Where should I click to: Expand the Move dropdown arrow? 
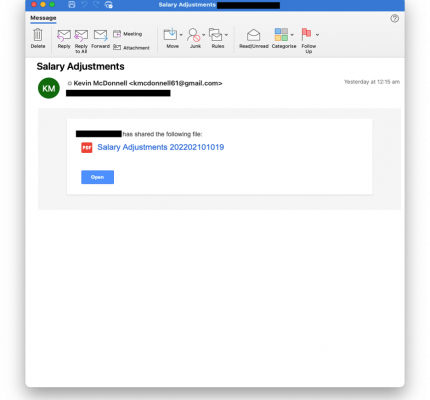pyautogui.click(x=181, y=35)
